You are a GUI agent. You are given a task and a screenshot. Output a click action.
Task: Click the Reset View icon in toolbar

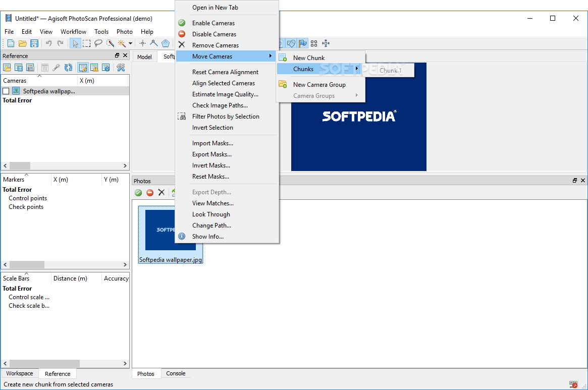pyautogui.click(x=326, y=43)
